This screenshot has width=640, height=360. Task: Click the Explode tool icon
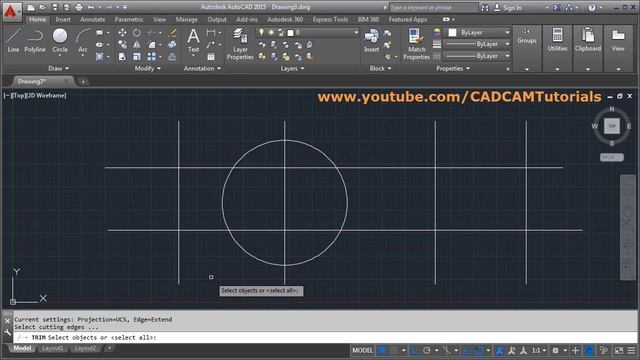point(172,44)
